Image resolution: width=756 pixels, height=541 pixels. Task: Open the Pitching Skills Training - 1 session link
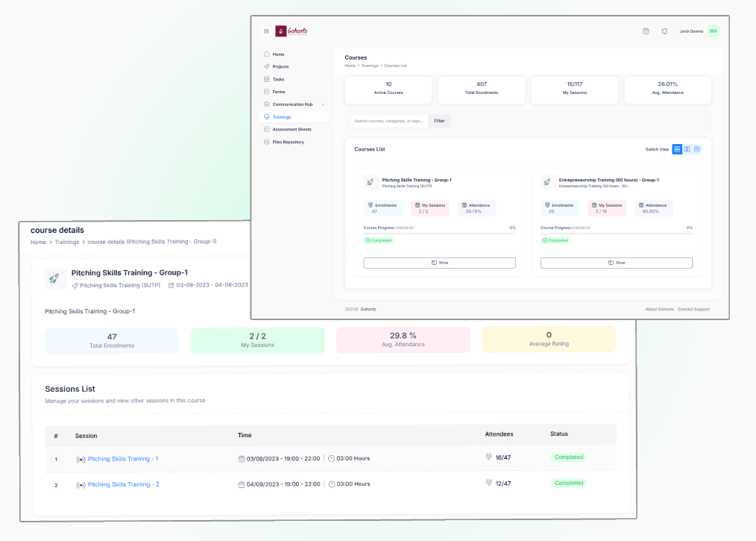coord(123,459)
